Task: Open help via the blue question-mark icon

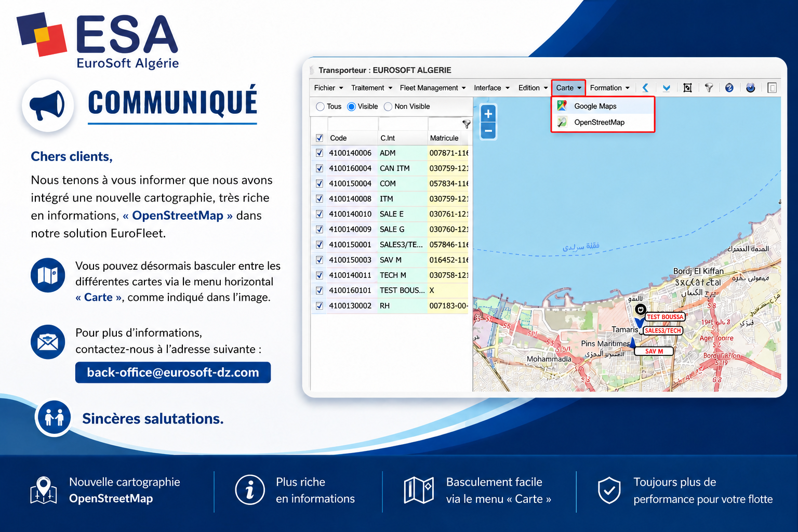Action: tap(729, 88)
